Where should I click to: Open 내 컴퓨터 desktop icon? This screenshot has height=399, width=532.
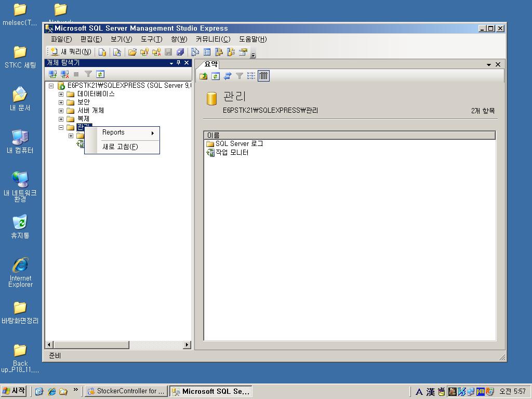tap(20, 141)
